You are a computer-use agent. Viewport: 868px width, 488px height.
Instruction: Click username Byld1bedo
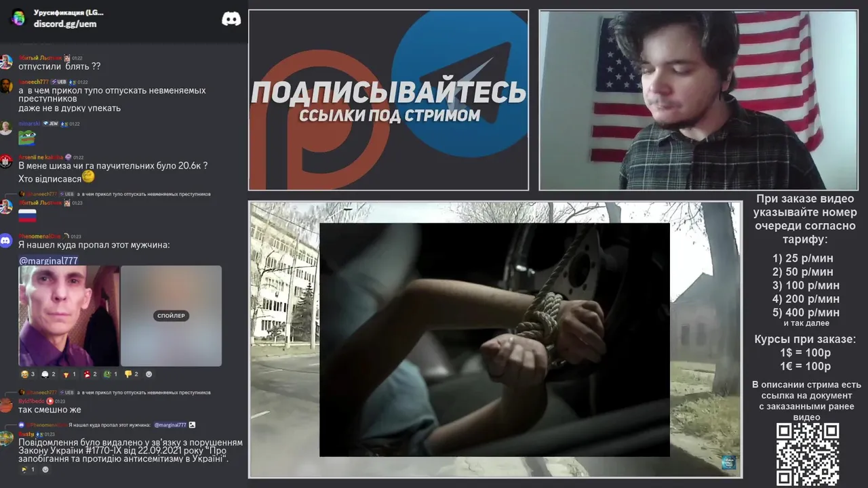point(31,401)
